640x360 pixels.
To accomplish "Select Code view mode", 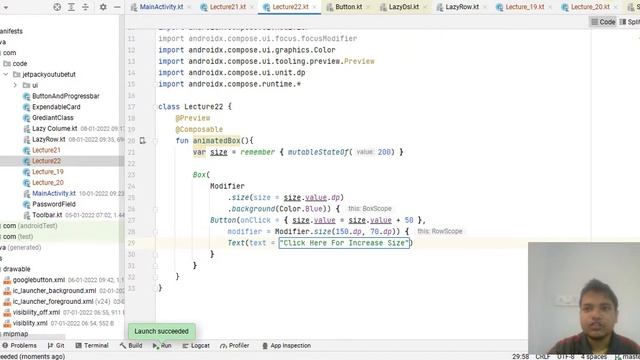I will click(x=603, y=22).
